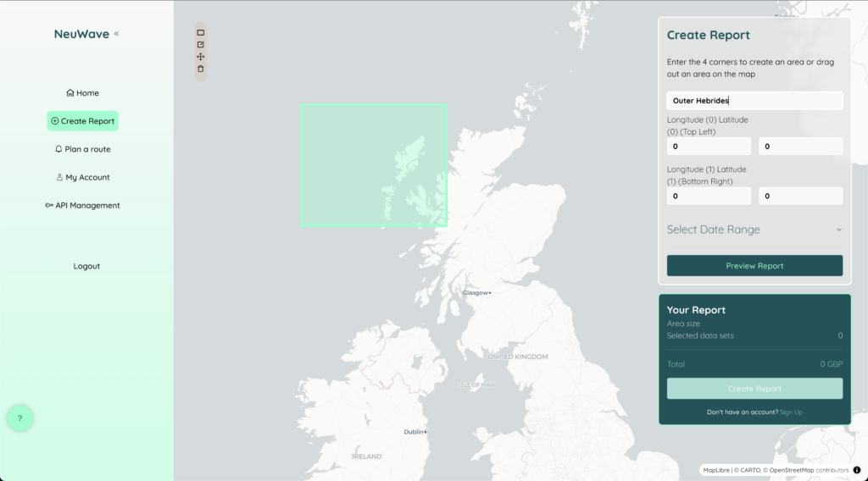The image size is (868, 481).
Task: Open the Plan a route page
Action: pyautogui.click(x=82, y=149)
